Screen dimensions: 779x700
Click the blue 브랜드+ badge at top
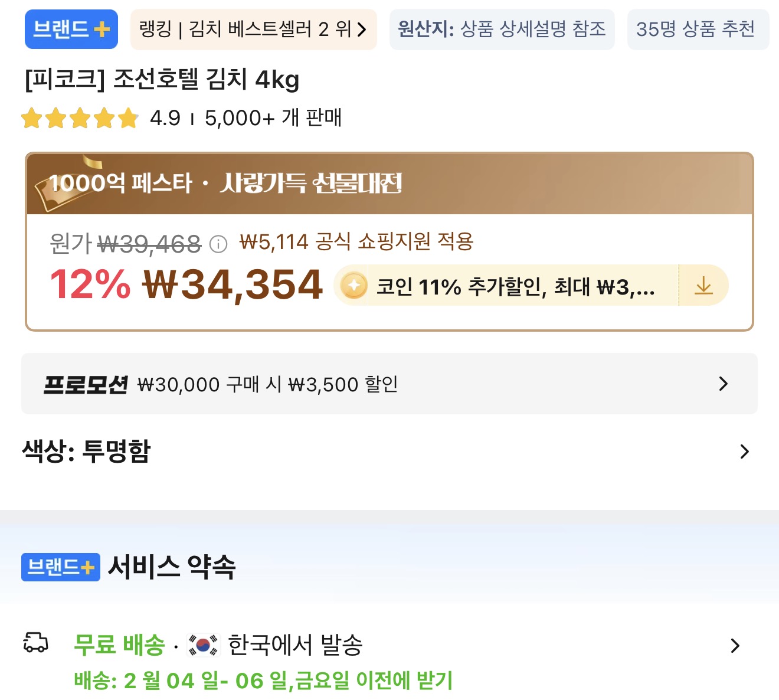click(71, 29)
